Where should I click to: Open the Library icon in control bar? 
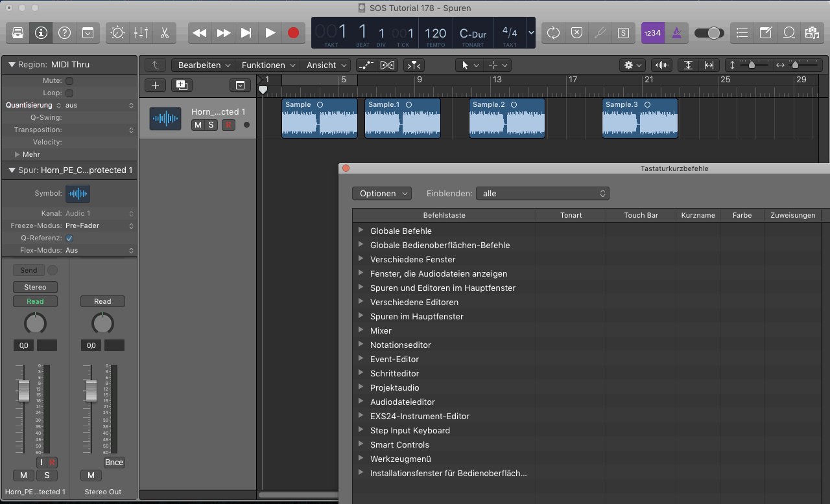click(18, 32)
